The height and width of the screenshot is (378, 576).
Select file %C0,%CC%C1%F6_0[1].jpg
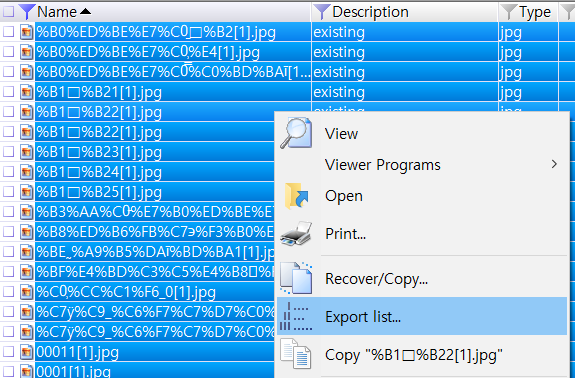126,292
